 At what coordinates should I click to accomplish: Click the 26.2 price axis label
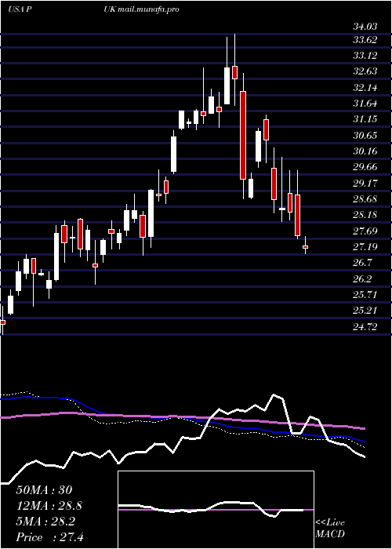[x=362, y=278]
